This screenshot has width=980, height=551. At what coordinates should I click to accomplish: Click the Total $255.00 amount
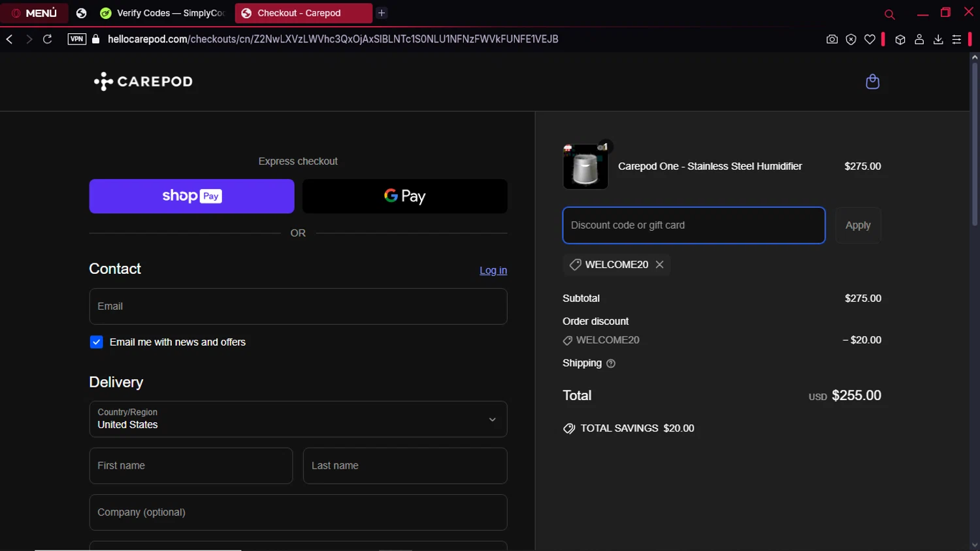tap(857, 395)
